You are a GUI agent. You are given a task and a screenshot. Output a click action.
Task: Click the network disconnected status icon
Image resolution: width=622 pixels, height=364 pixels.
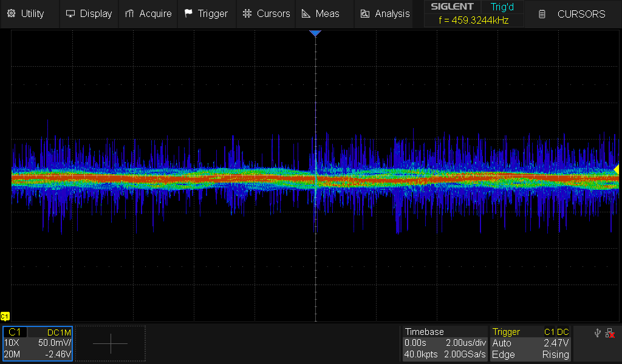[x=610, y=332]
